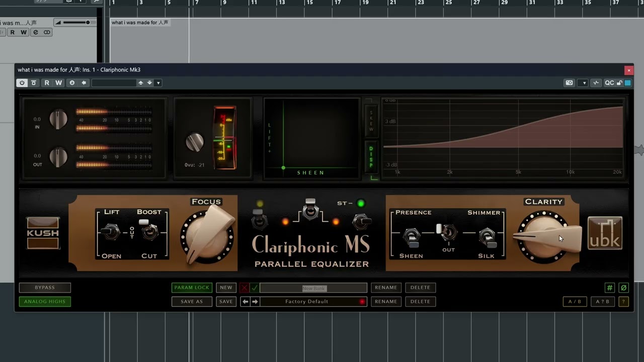Enable track Read (R) button in track list
Image resolution: width=644 pixels, height=362 pixels.
12,32
